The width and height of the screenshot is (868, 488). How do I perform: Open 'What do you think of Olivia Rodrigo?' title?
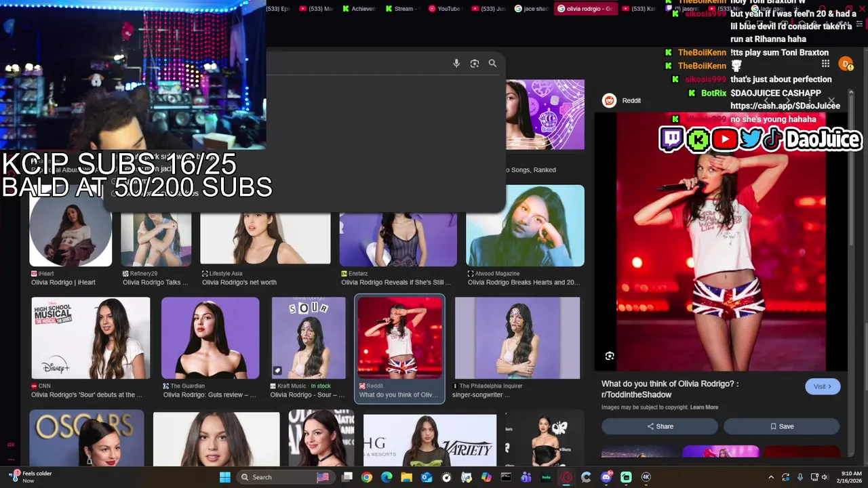(670, 389)
